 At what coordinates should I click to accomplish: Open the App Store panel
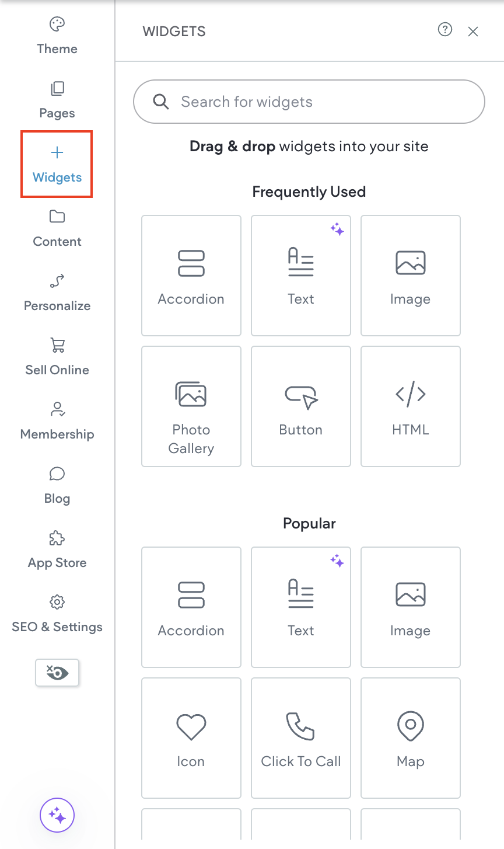coord(57,549)
